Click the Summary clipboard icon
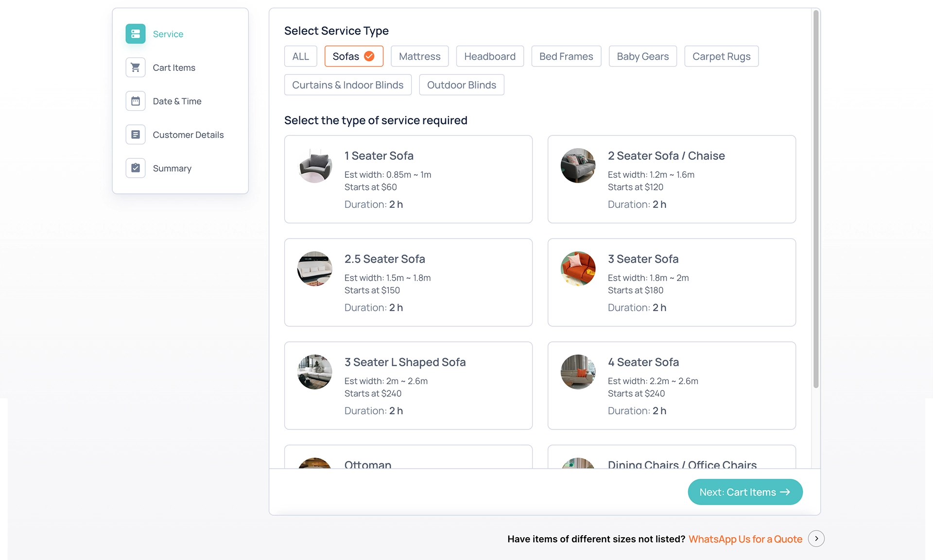The width and height of the screenshot is (933, 560). (136, 168)
